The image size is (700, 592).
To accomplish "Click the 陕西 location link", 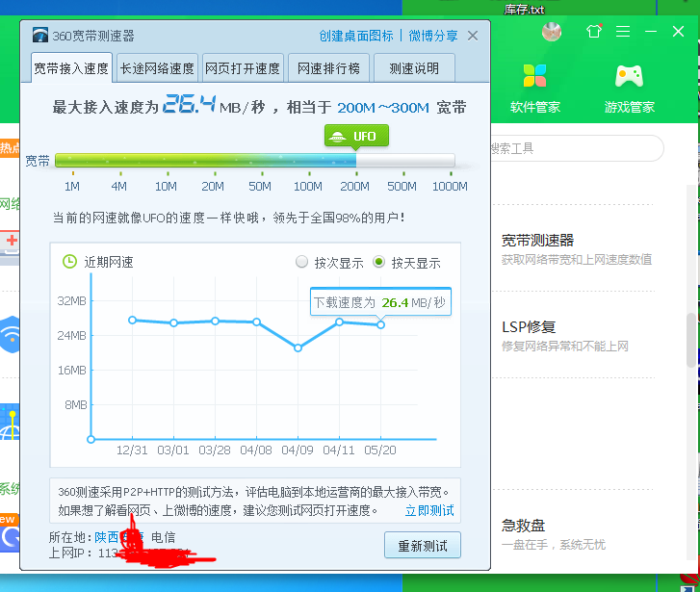I will pos(106,537).
